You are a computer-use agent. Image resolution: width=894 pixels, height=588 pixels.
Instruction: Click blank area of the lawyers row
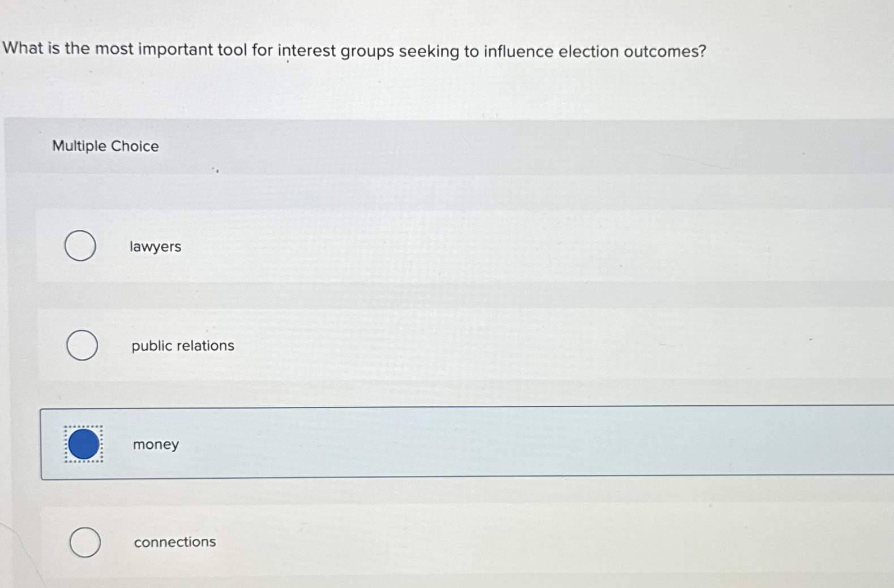tap(510, 246)
